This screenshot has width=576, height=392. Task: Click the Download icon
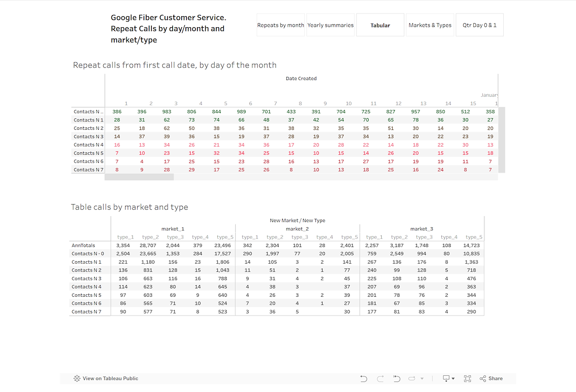click(x=446, y=378)
